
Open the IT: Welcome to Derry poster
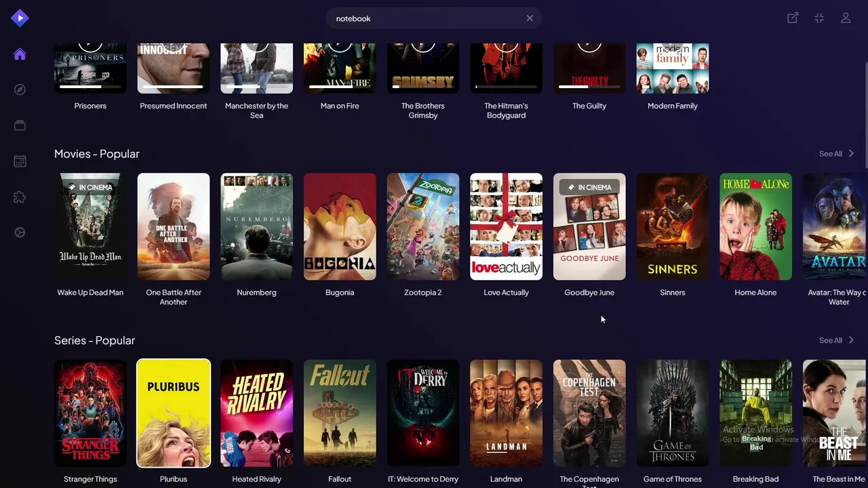[x=423, y=413]
